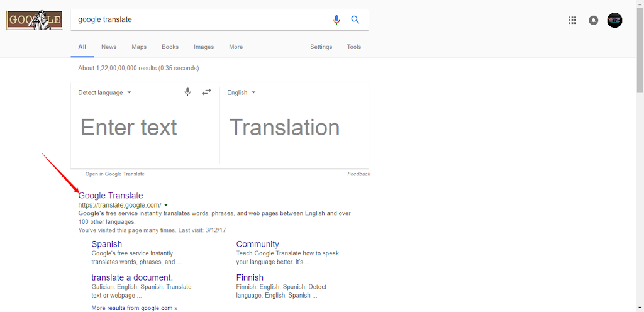Open the Google Translate result link
644x312 pixels.
(111, 196)
